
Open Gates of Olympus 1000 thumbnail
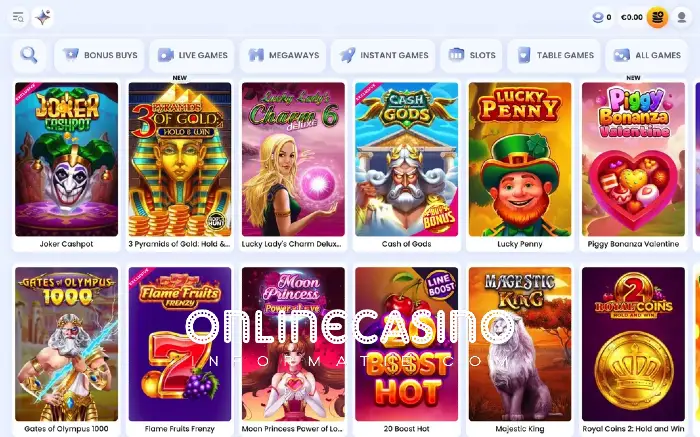tap(67, 344)
